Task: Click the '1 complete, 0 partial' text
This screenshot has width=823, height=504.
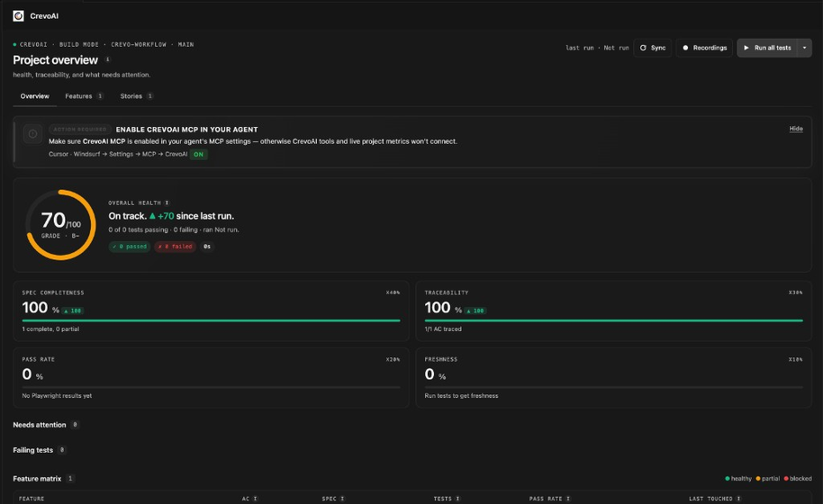Action: (x=50, y=329)
